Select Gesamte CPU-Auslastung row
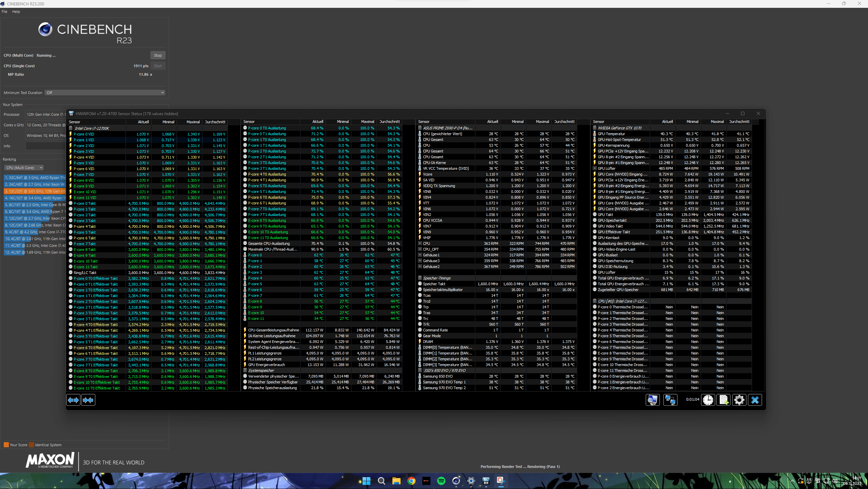868x489 pixels. pyautogui.click(x=322, y=243)
